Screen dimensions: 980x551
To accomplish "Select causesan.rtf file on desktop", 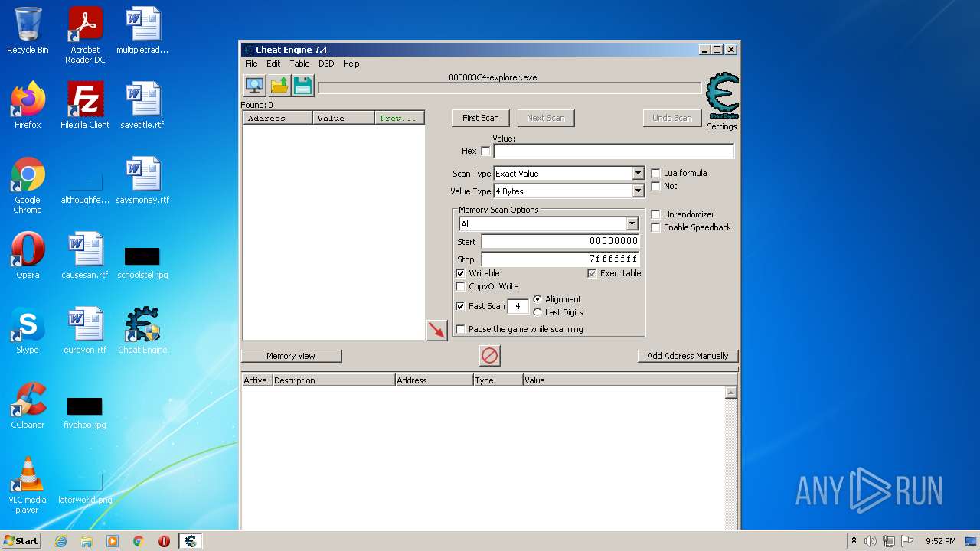I will coord(85,256).
